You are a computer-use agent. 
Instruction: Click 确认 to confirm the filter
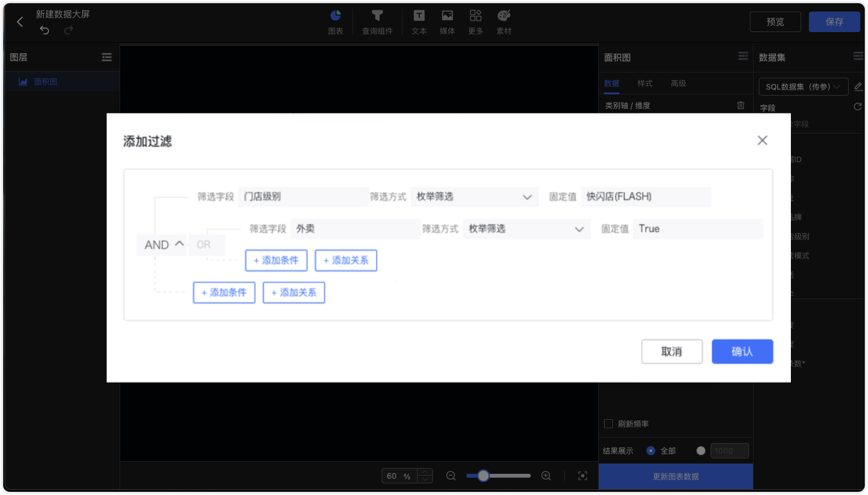tap(742, 352)
